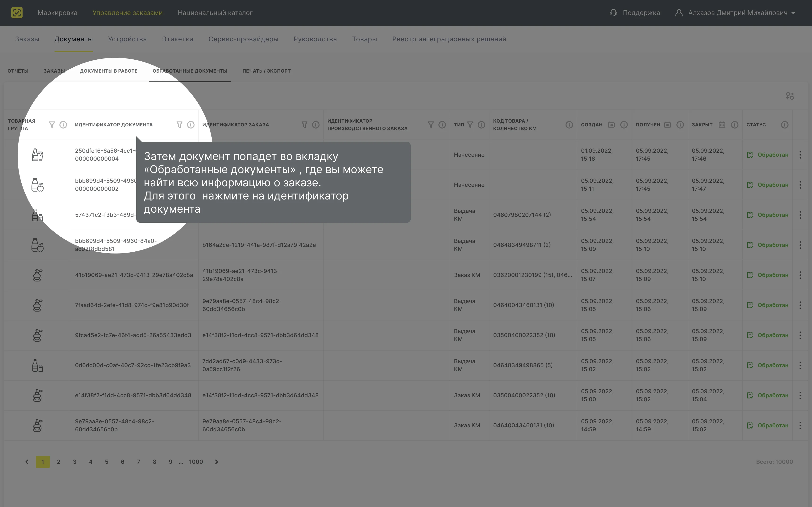Filter by Тип column
Viewport: 812px width, 507px height.
point(470,125)
